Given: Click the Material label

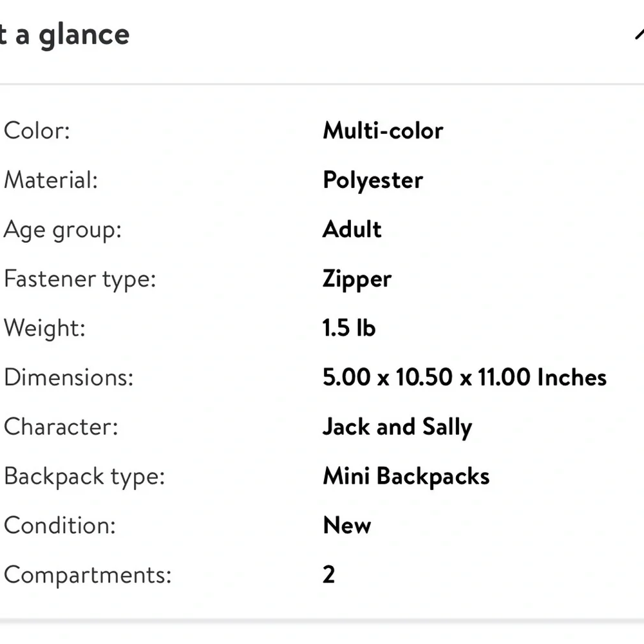Looking at the screenshot, I should click(x=50, y=180).
